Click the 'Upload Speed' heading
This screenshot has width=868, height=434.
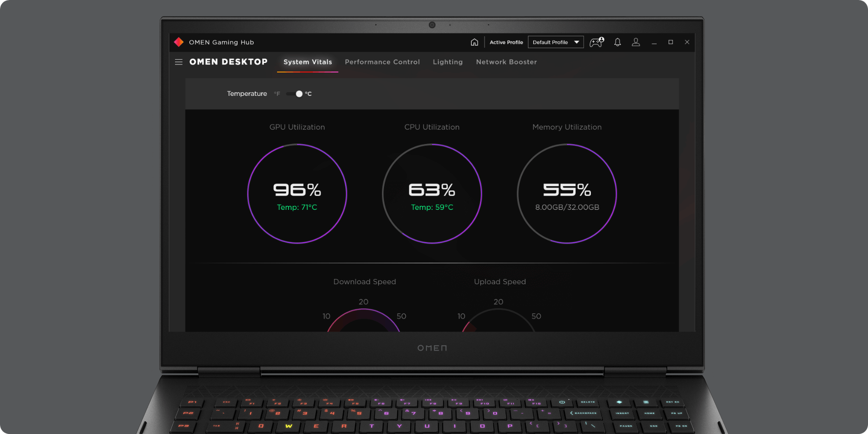(500, 282)
